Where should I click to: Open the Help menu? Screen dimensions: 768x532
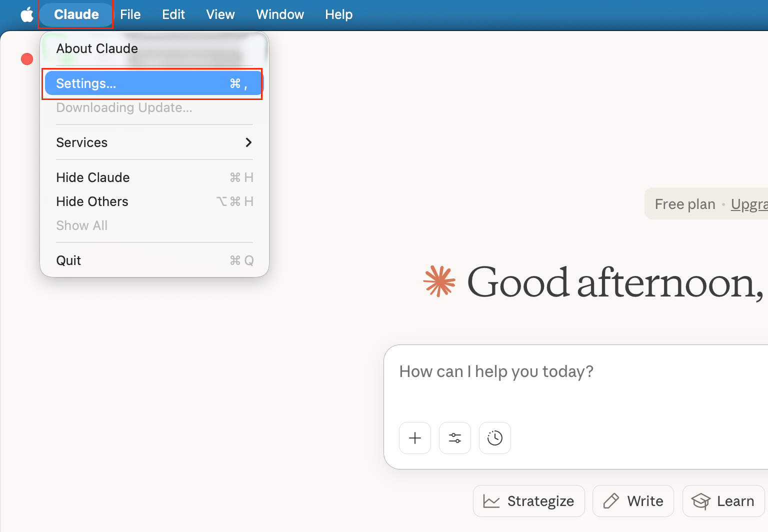[339, 14]
